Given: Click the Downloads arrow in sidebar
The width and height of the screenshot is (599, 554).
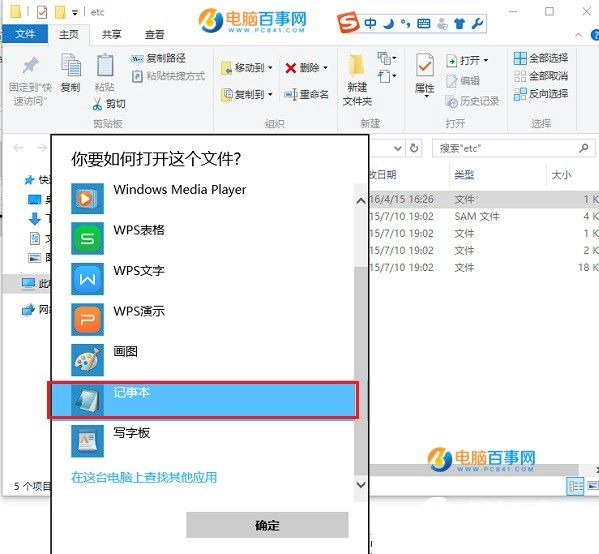Looking at the screenshot, I should [x=34, y=219].
